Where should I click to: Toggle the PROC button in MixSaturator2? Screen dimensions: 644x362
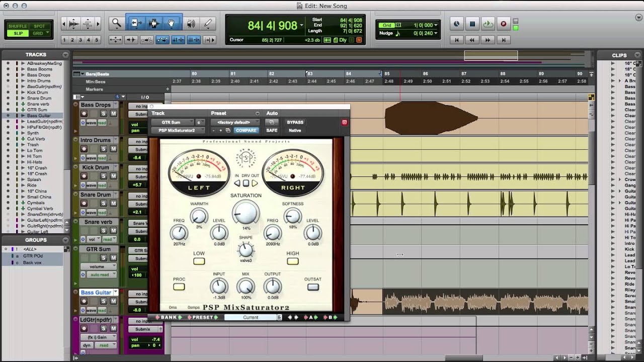coord(179,287)
